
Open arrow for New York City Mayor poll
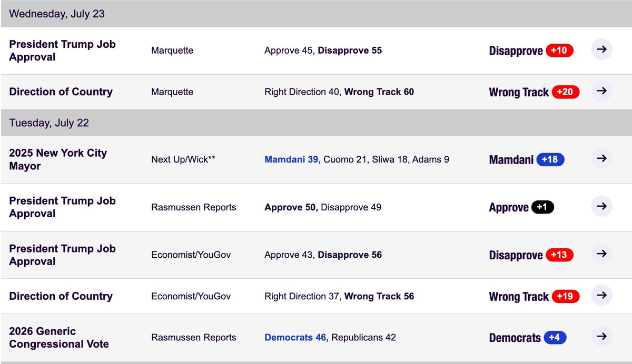(601, 159)
